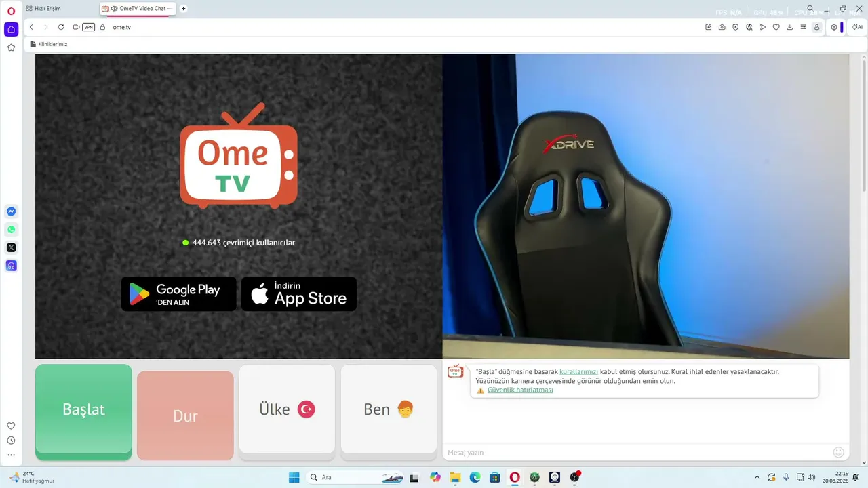868x488 pixels.
Task: Open a new tab with plus button
Action: click(x=184, y=9)
